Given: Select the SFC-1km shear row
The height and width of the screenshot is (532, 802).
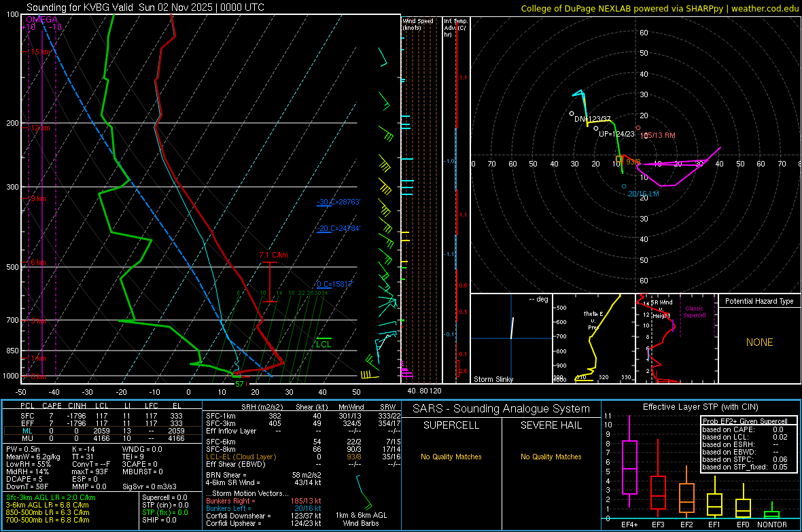Looking at the screenshot, I should click(x=303, y=416).
